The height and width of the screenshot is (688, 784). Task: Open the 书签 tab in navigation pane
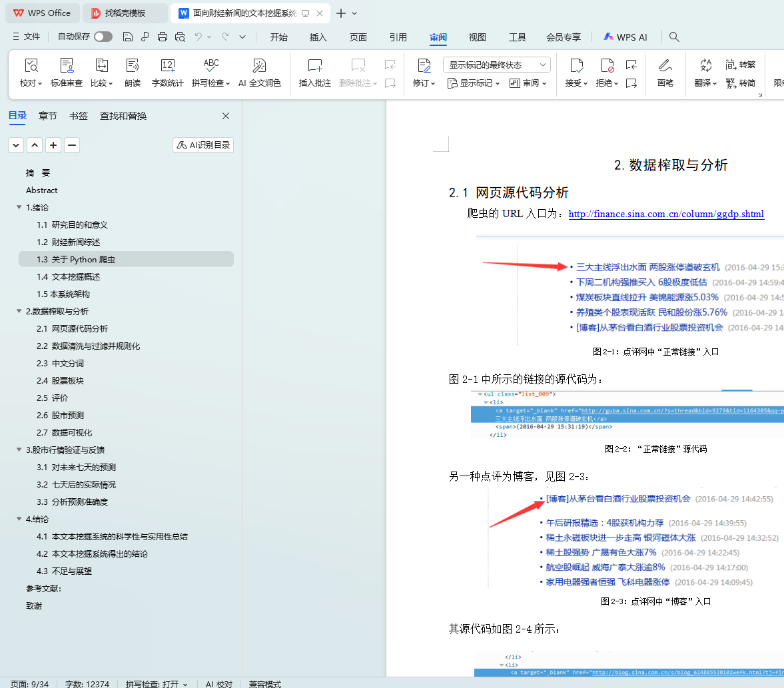tap(79, 116)
